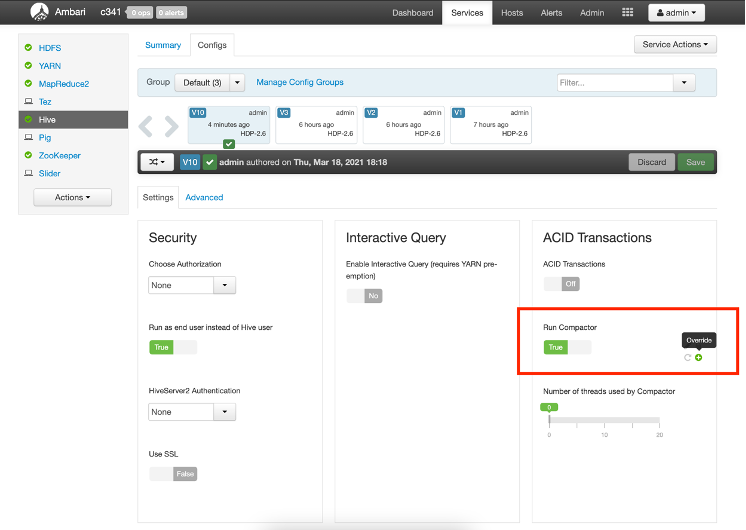Click the V10 badge in version bar
Viewport: 746px width, 530px height.
190,162
